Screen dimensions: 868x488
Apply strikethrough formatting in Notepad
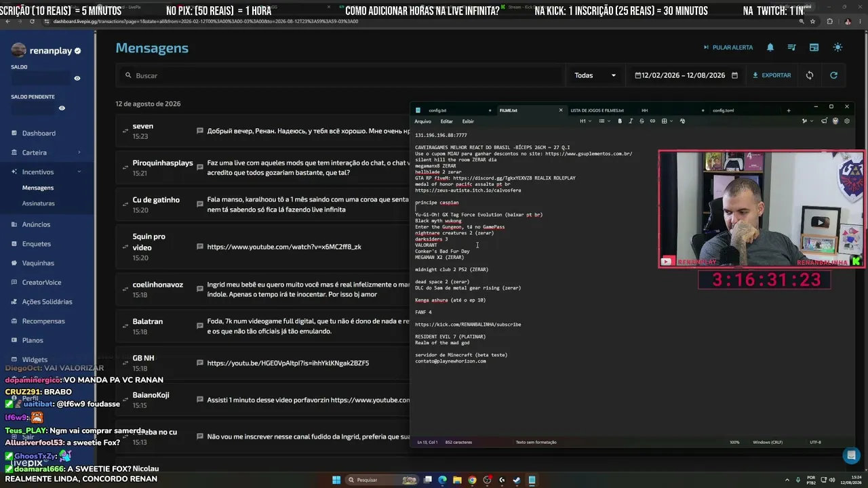coord(642,121)
